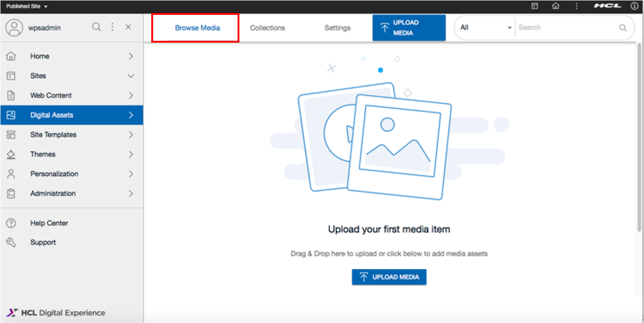Click the Personalization person icon
644x323 pixels.
point(11,174)
